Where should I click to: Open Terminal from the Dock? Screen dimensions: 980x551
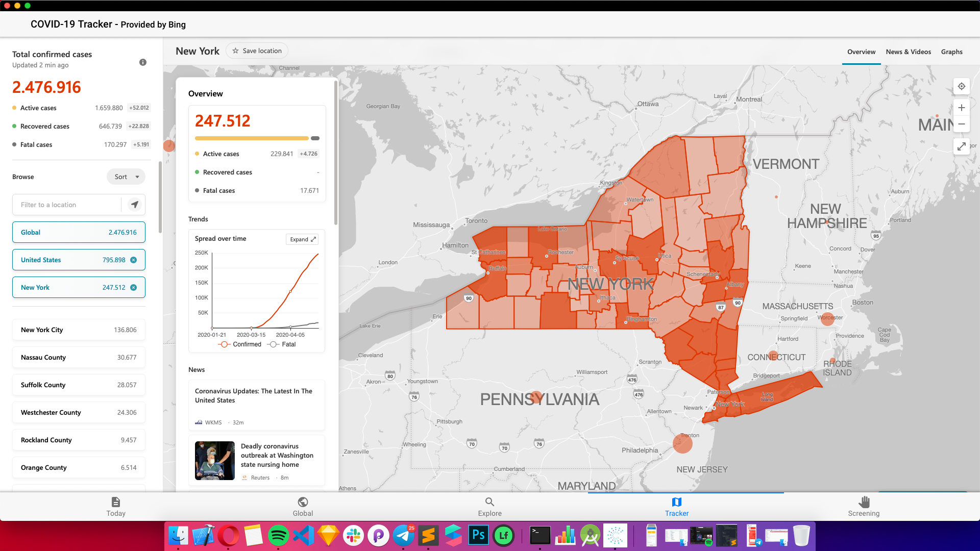[x=540, y=536]
